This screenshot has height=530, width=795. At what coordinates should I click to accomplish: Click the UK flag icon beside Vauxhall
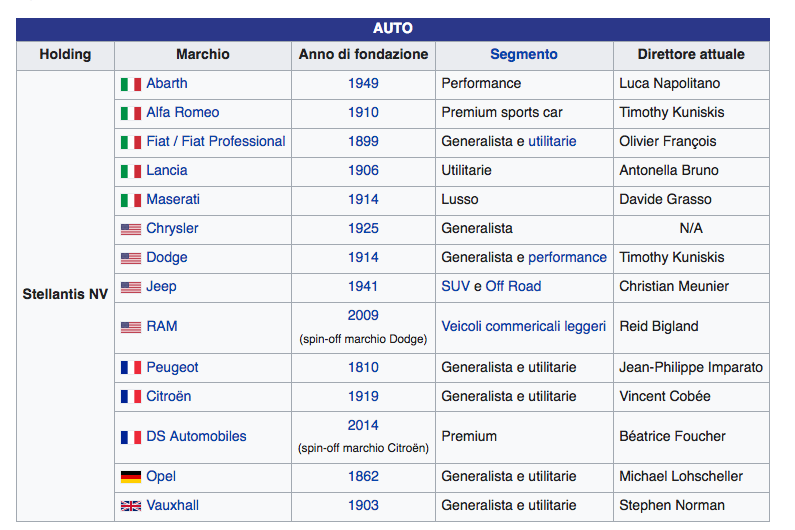tap(131, 506)
